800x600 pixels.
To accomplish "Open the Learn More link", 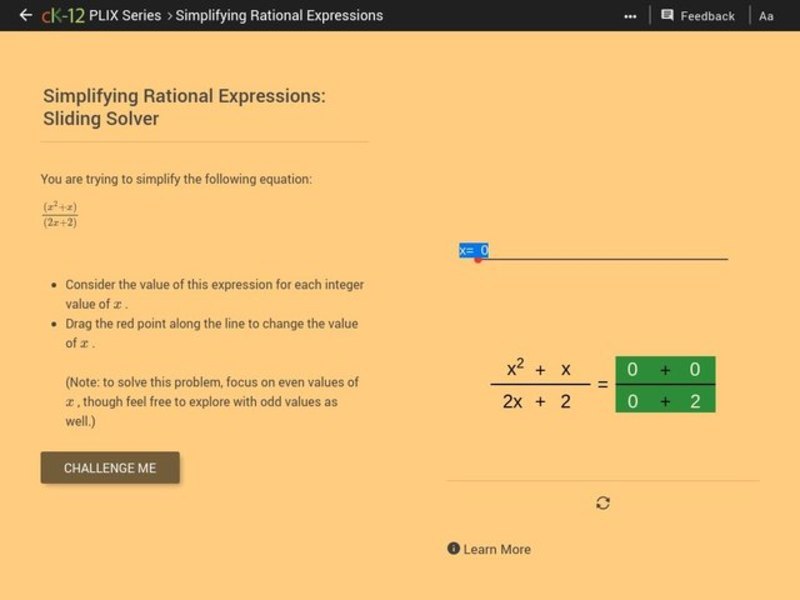I will (x=496, y=549).
